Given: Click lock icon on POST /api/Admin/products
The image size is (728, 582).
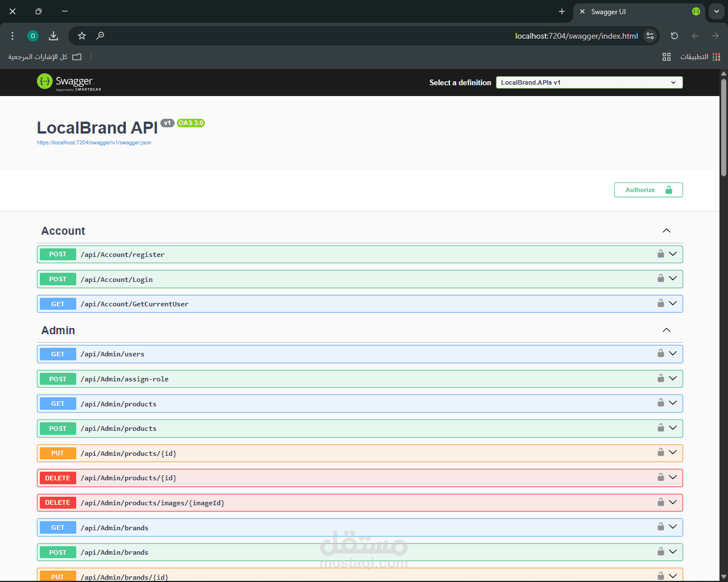Looking at the screenshot, I should coord(661,427).
